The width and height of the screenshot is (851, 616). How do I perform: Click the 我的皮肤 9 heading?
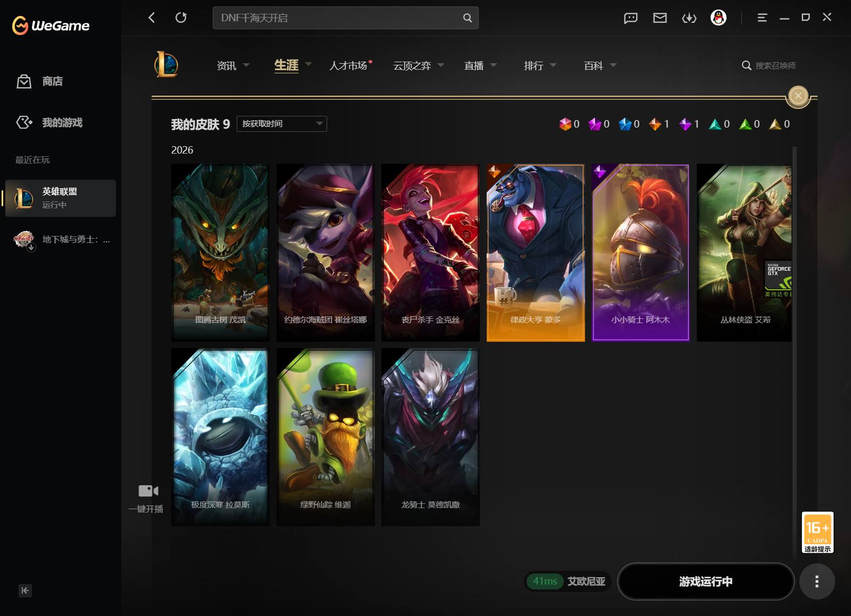[201, 124]
